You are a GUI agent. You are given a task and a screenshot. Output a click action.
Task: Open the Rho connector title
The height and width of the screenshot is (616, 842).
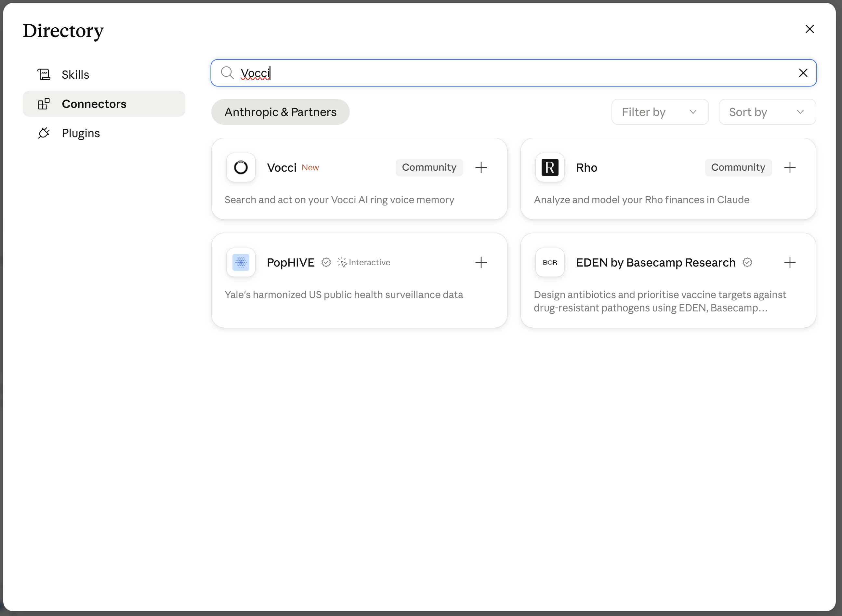point(586,168)
